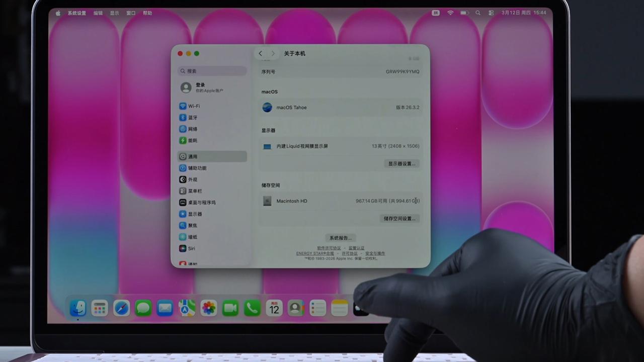Click the 系统报告... button
Screen dimensions: 644x362
(341, 238)
